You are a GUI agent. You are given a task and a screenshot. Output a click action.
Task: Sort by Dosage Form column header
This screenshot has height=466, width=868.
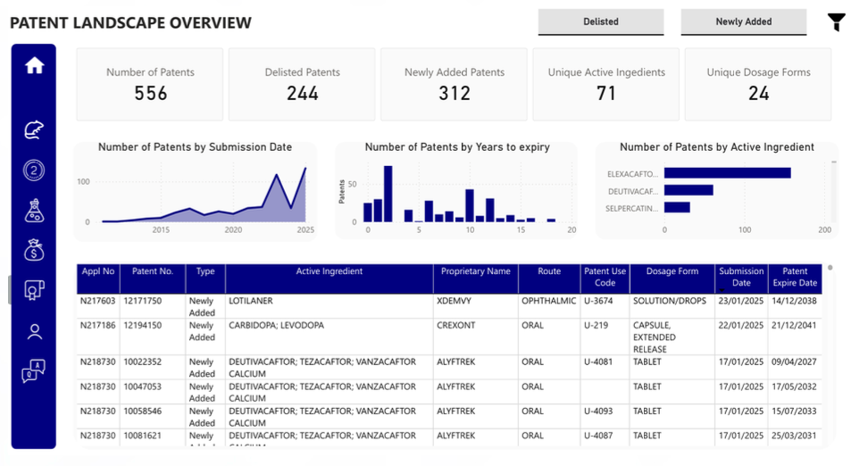click(672, 279)
